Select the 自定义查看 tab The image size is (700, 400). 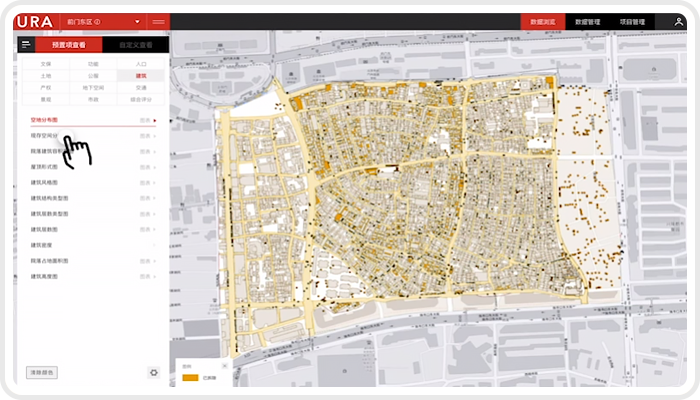click(135, 44)
